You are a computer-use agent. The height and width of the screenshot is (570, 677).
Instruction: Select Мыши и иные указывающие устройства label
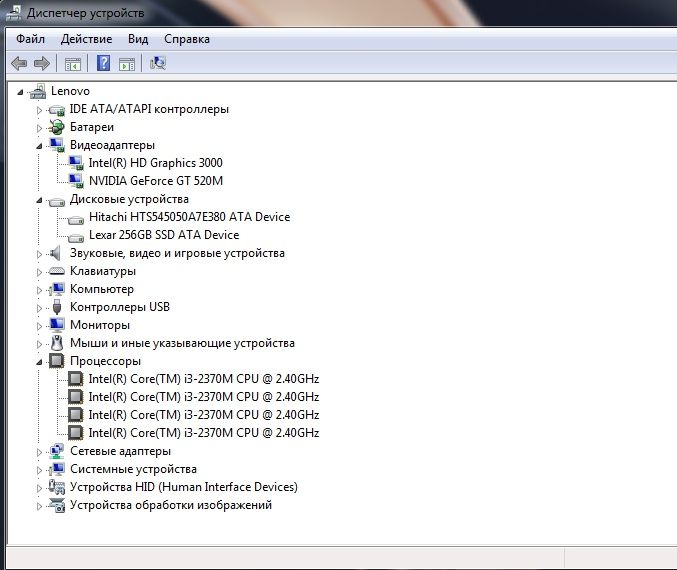point(182,343)
